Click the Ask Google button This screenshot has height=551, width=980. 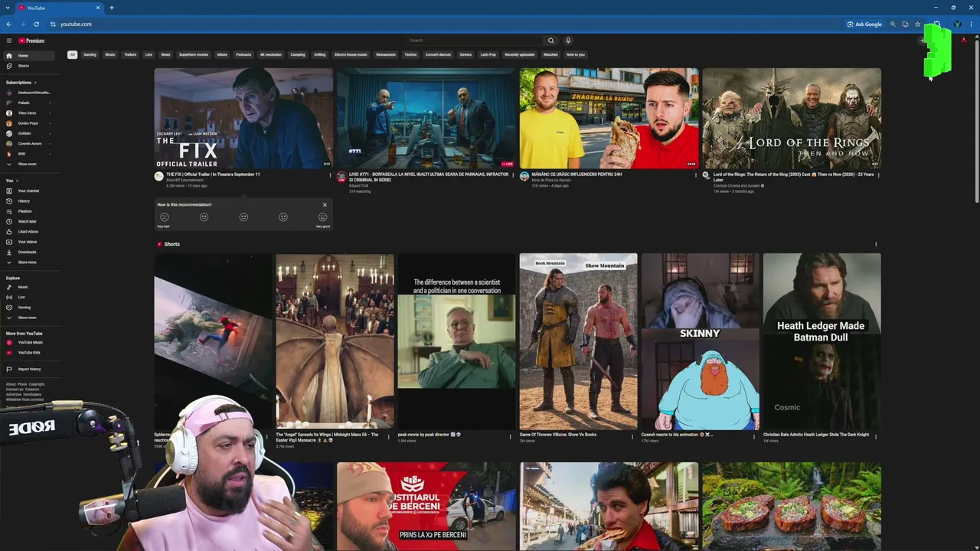(x=864, y=24)
